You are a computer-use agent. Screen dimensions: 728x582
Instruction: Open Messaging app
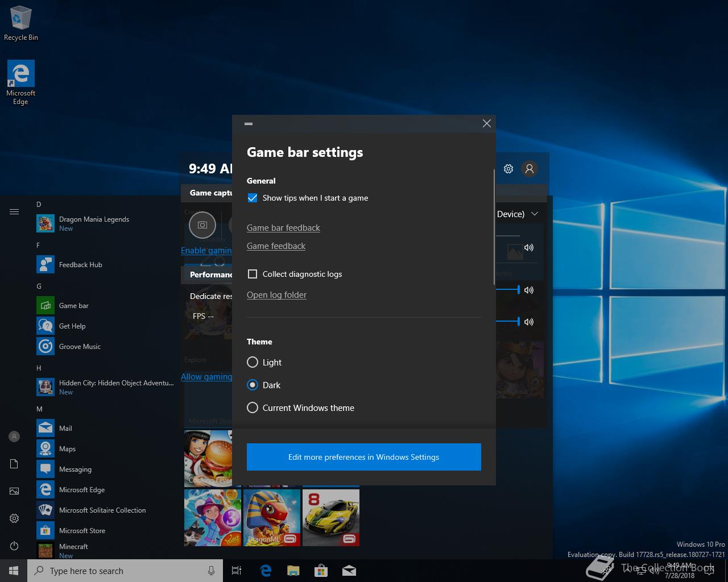pyautogui.click(x=106, y=469)
